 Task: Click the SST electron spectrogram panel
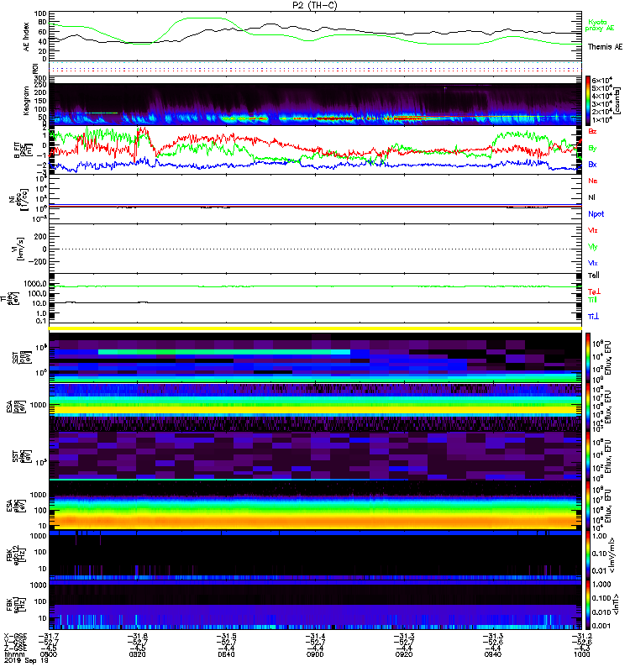click(x=316, y=456)
